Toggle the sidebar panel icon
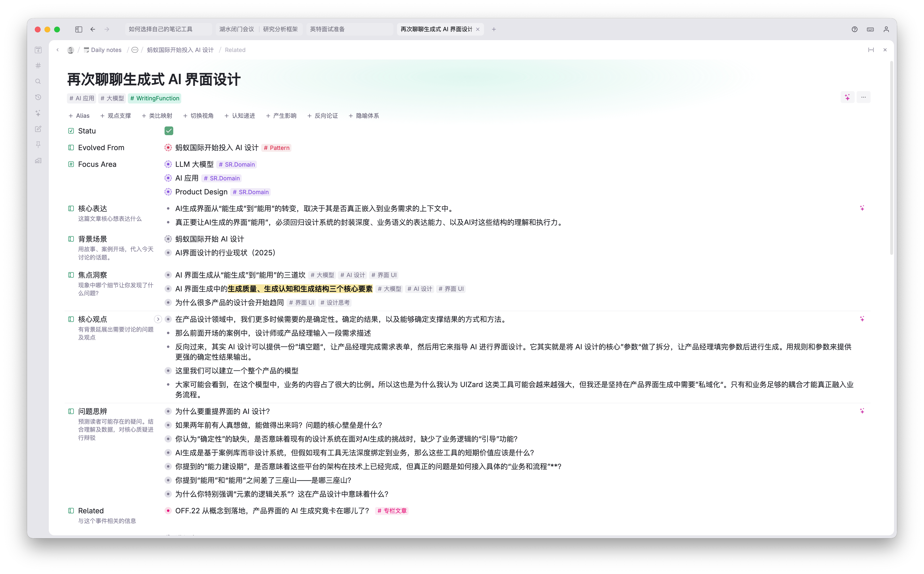This screenshot has height=574, width=924. (x=79, y=29)
